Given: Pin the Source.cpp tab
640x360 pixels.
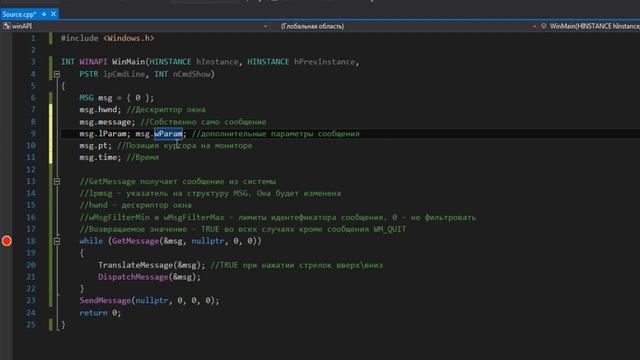Looking at the screenshot, I should 44,14.
